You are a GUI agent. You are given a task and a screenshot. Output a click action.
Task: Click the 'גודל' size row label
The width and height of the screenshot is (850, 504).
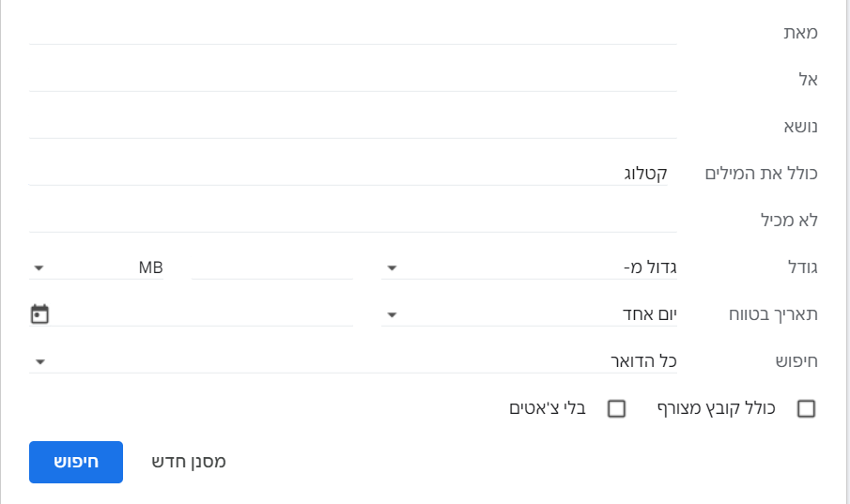pos(799,267)
